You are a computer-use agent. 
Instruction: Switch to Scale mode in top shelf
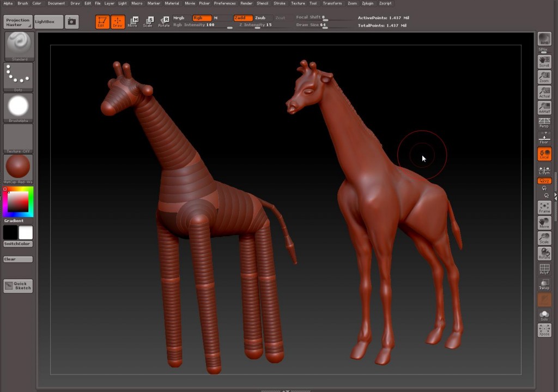[x=148, y=22]
